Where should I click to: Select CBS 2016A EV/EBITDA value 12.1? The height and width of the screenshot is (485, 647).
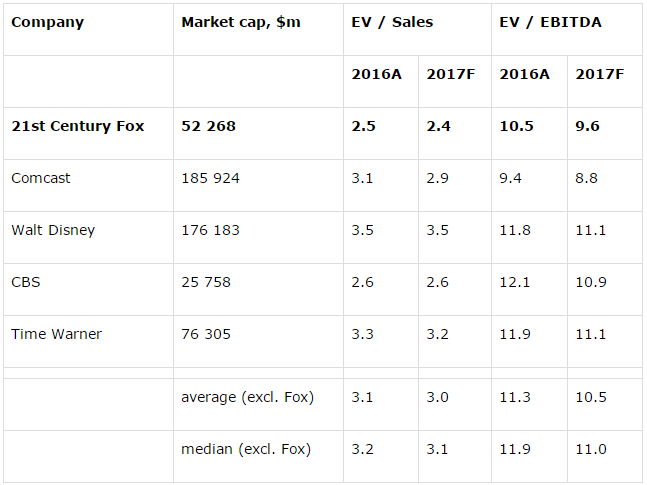pos(514,282)
